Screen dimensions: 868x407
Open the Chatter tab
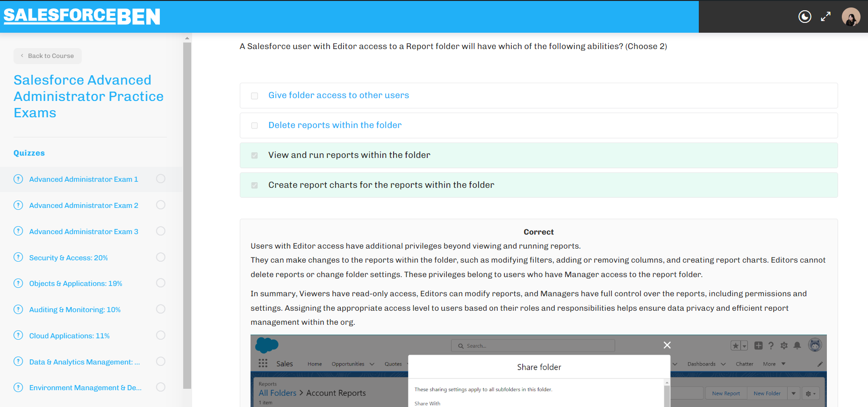point(744,364)
